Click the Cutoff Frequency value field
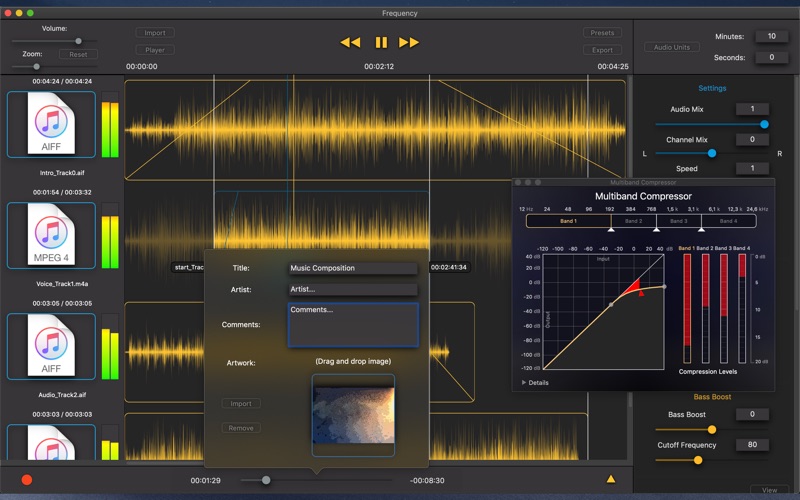The image size is (800, 500). point(752,445)
